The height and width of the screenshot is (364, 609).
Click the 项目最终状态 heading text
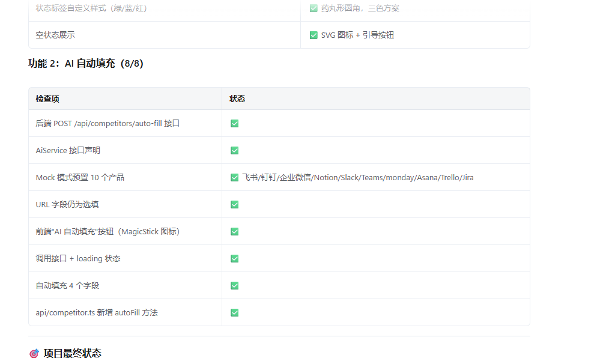[x=73, y=353]
